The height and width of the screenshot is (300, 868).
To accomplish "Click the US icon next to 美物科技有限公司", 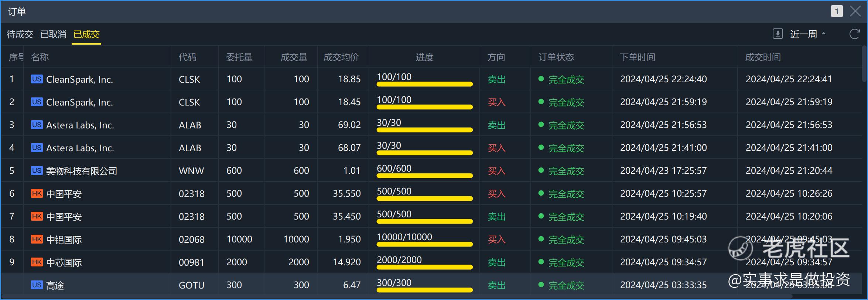I will coord(37,170).
